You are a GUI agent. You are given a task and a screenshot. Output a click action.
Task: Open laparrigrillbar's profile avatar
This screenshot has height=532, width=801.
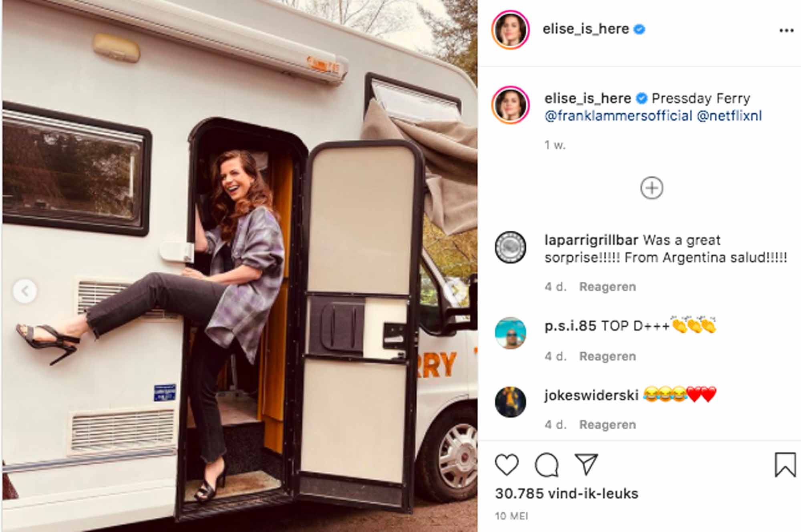(510, 247)
